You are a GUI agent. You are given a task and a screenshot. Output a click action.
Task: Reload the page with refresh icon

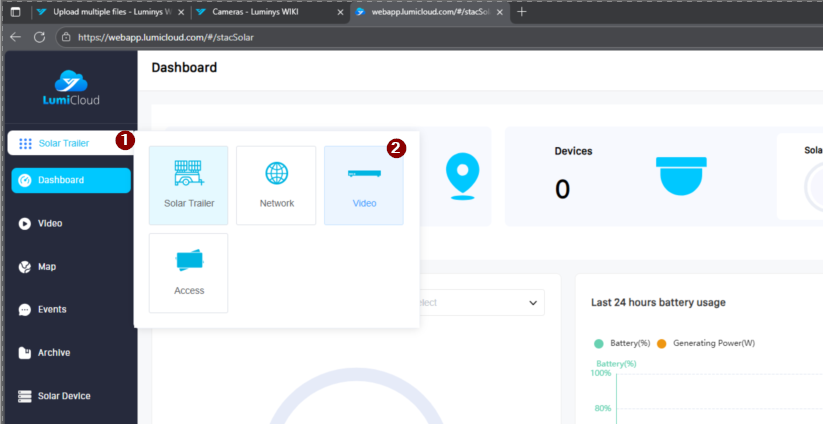coord(40,37)
